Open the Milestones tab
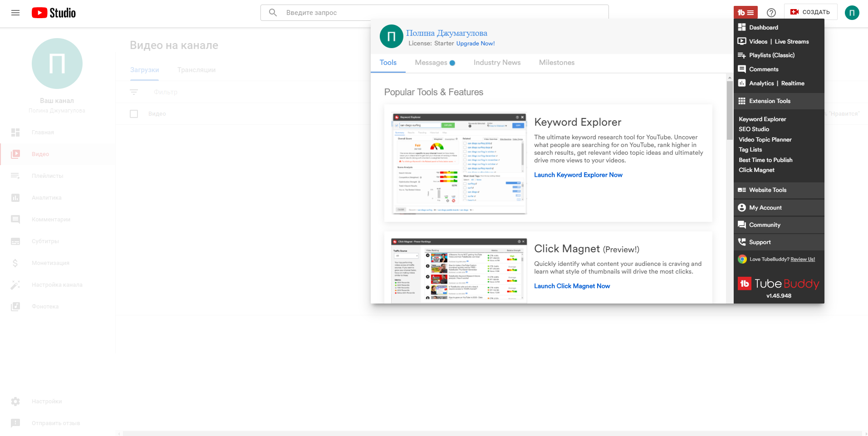 point(557,63)
